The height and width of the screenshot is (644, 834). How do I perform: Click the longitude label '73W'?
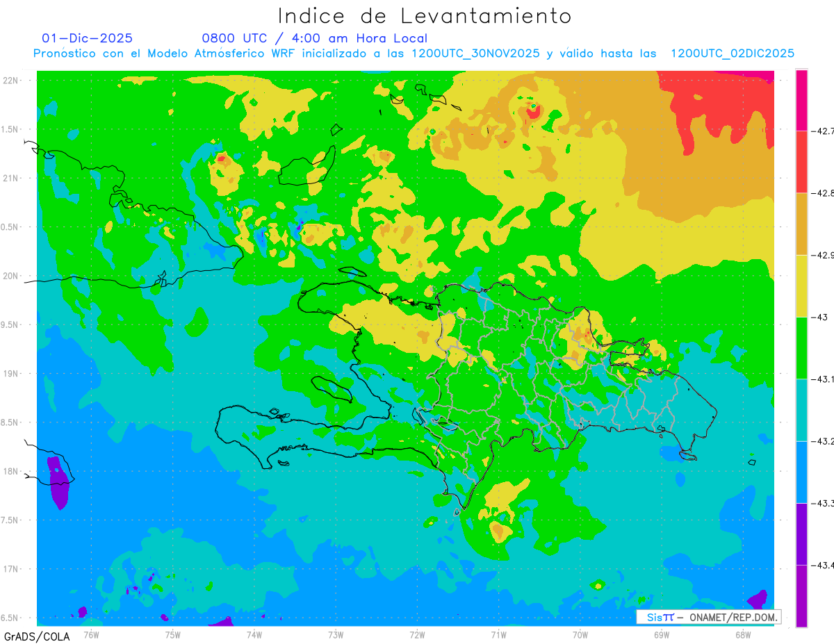[336, 634]
